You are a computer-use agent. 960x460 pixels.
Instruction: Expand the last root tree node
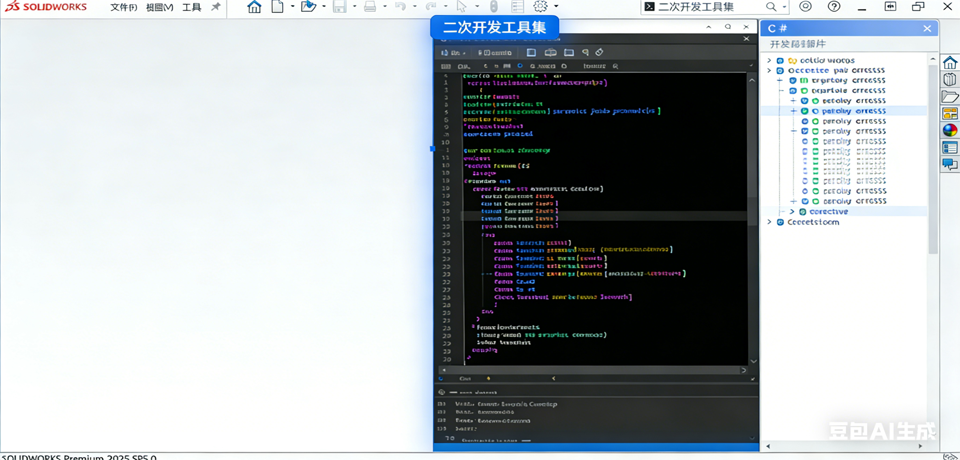click(769, 222)
